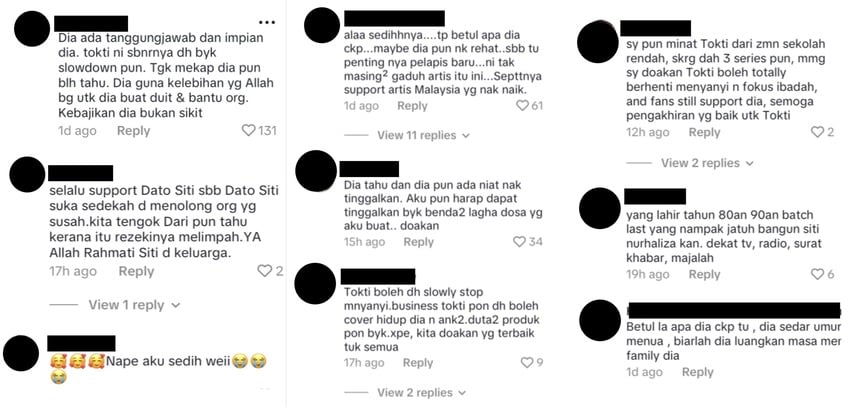860x415 pixels.
Task: Like the 'alaa sedihhnya' comment with 61 likes
Action: point(522,106)
